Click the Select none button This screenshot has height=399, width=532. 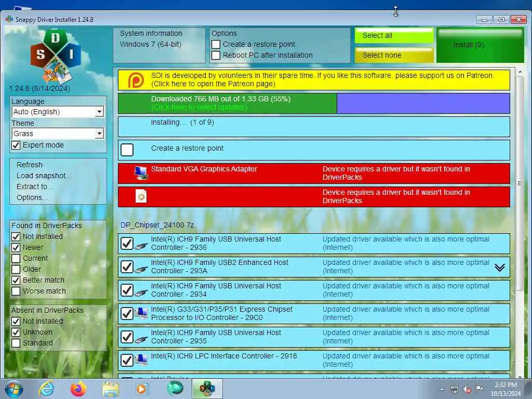pos(394,55)
